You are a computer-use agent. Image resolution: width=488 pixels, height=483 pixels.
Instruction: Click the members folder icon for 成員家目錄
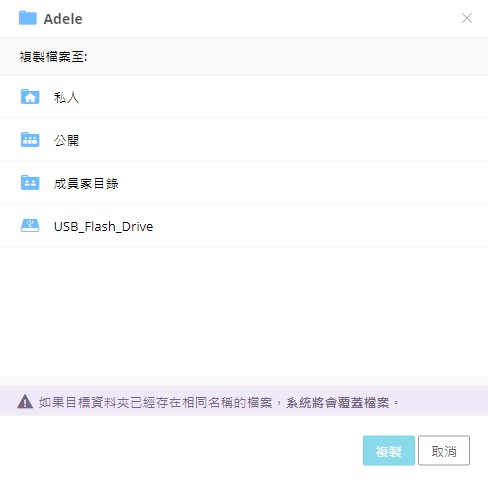point(30,182)
